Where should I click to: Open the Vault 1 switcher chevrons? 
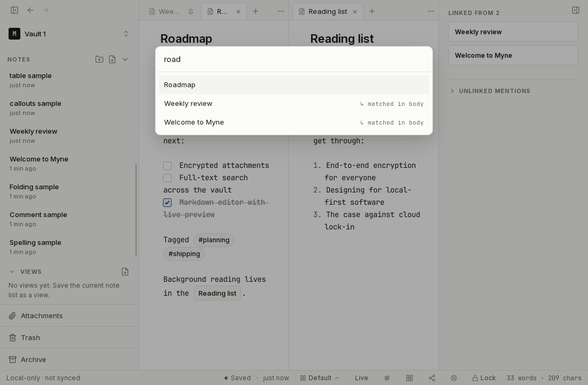pyautogui.click(x=126, y=34)
